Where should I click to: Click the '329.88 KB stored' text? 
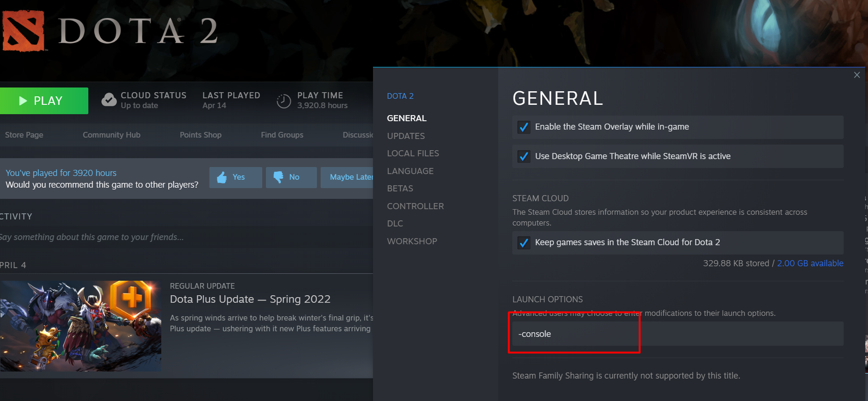736,263
